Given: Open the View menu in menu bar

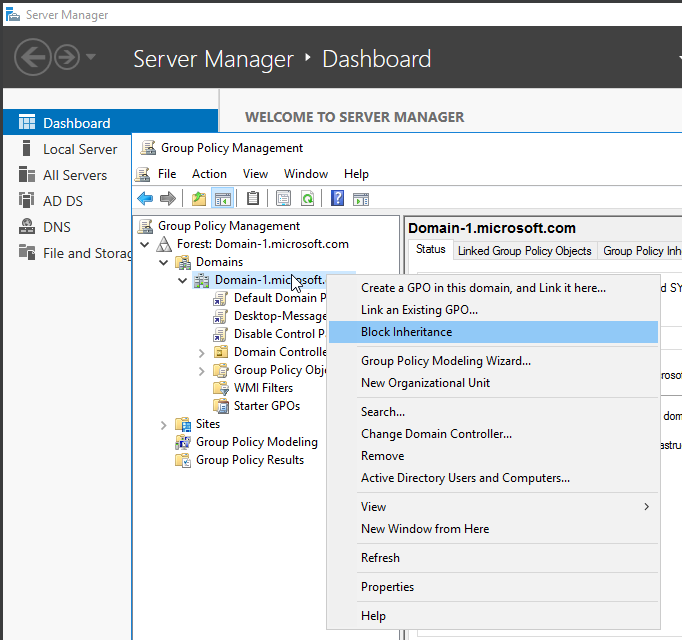Looking at the screenshot, I should tap(255, 174).
